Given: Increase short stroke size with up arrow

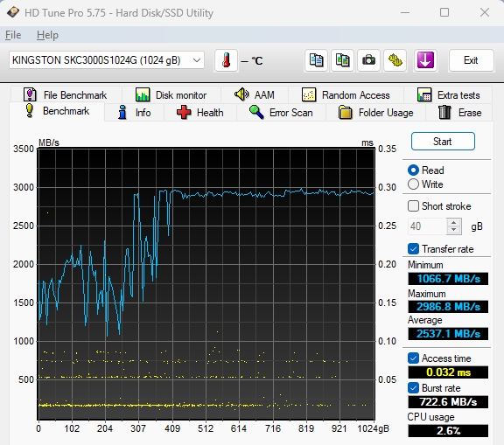Looking at the screenshot, I should pyautogui.click(x=453, y=222).
